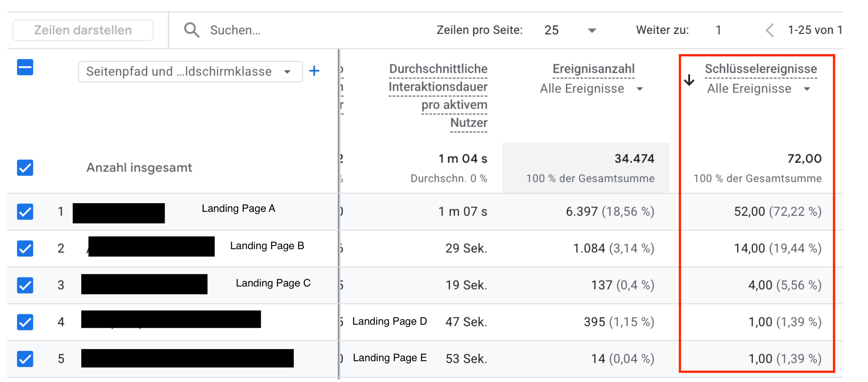Image resolution: width=868 pixels, height=382 pixels.
Task: Click the Landing Page E label
Action: tap(390, 358)
